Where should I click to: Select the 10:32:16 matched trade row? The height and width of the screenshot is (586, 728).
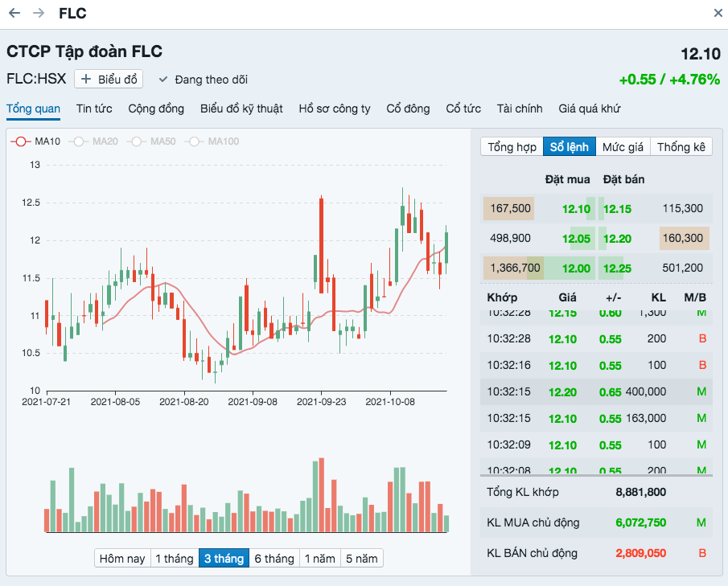(597, 365)
